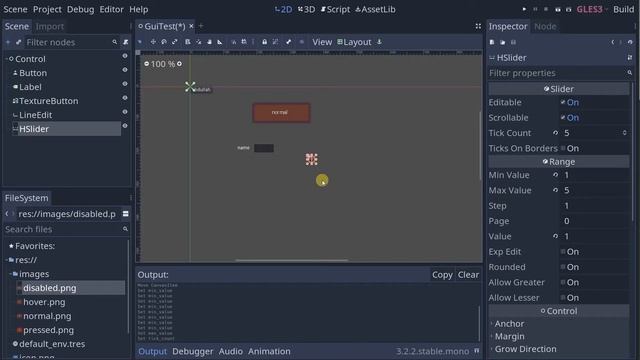Click the attach script icon in Scene dock
Image resolution: width=640 pixels, height=360 pixels.
pos(125,42)
